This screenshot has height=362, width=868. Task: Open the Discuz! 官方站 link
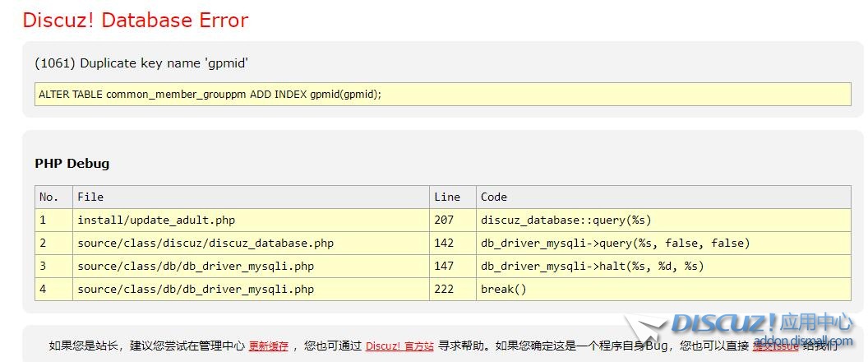(399, 346)
